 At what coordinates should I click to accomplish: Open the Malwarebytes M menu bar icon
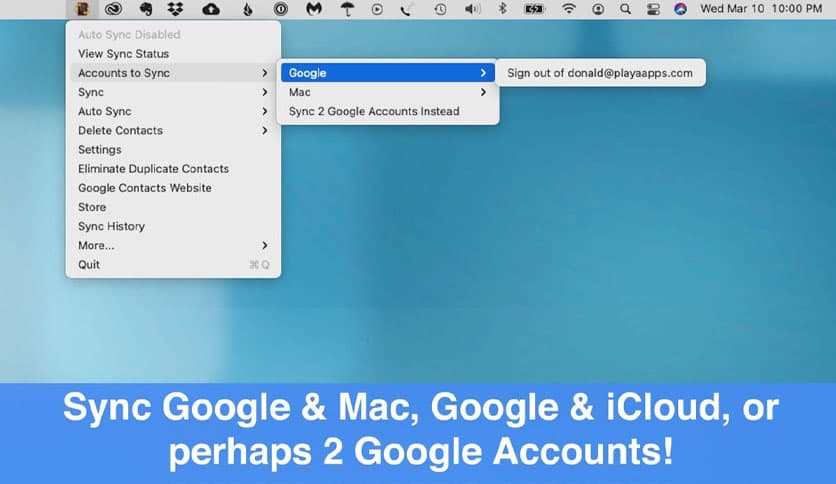(x=314, y=9)
